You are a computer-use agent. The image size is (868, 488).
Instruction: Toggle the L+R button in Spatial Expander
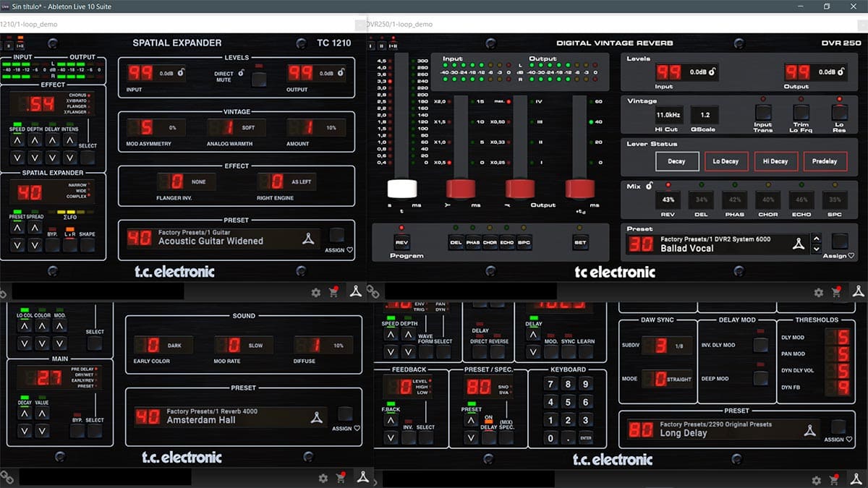(x=69, y=245)
